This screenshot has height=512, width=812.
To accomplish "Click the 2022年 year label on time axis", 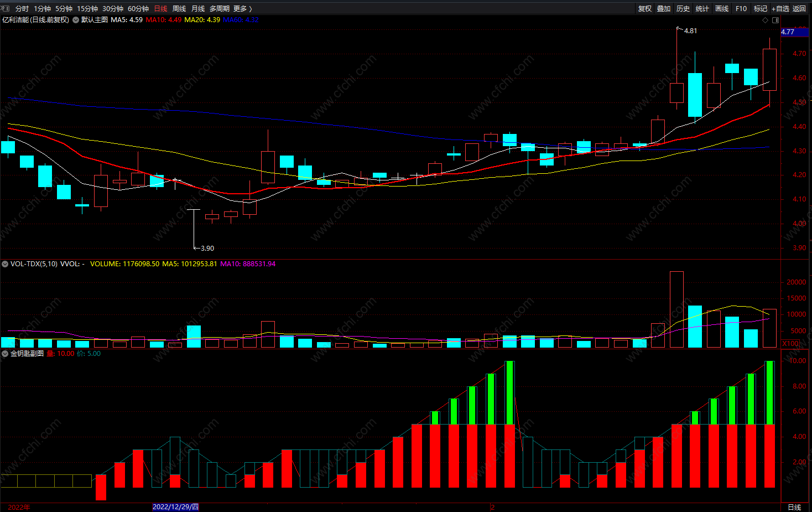I will coord(19,508).
